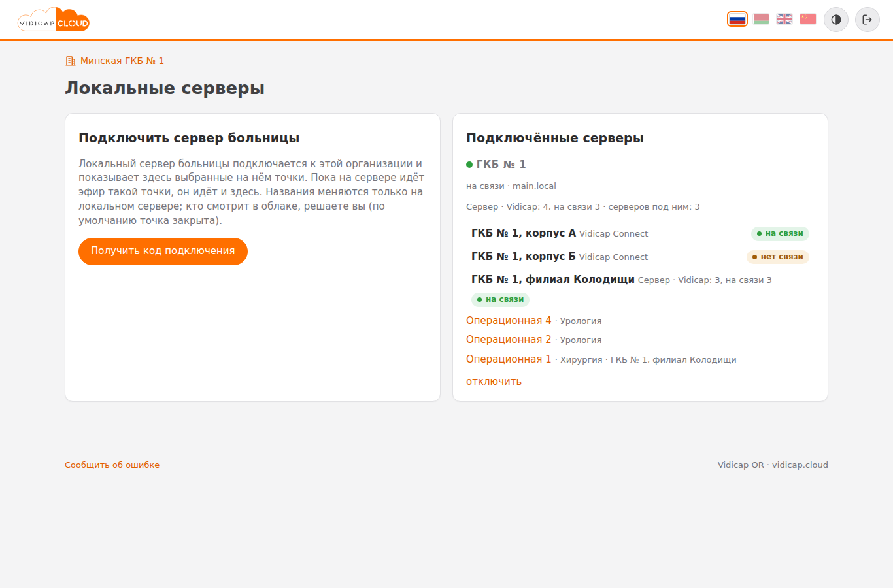Click на связи badge for корпус А
Viewport: 893px width, 588px height.
tap(780, 233)
